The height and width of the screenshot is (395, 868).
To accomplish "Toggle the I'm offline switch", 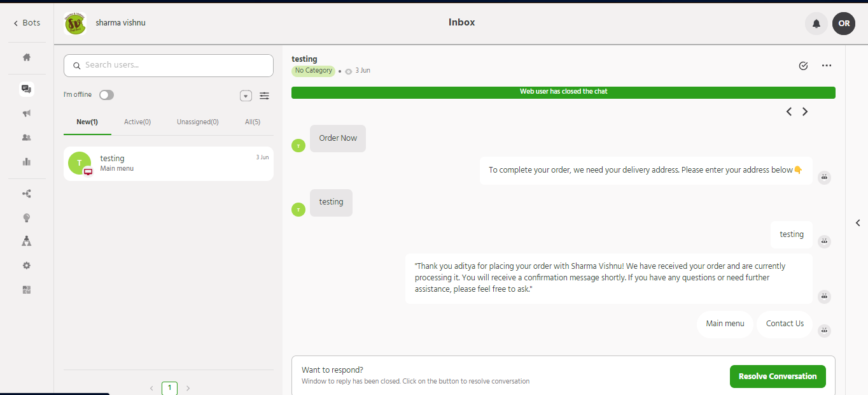I will click(x=106, y=95).
